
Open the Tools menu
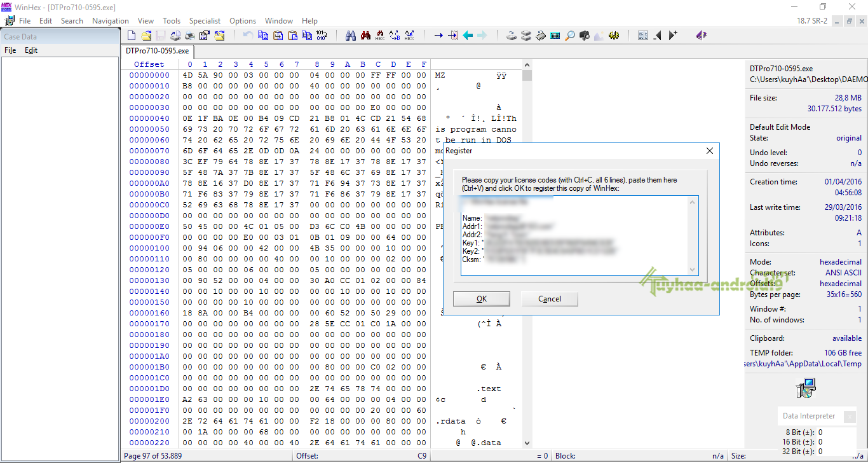coord(172,21)
